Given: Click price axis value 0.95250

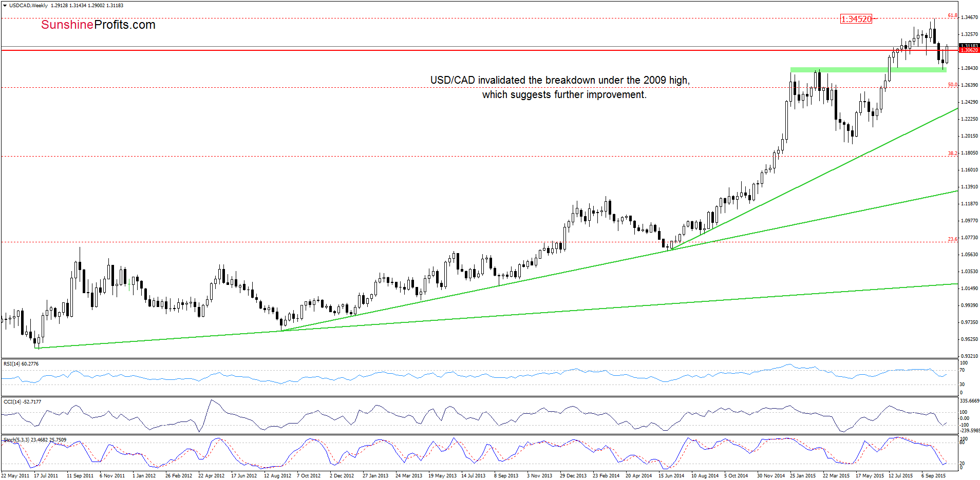Looking at the screenshot, I should [x=969, y=339].
